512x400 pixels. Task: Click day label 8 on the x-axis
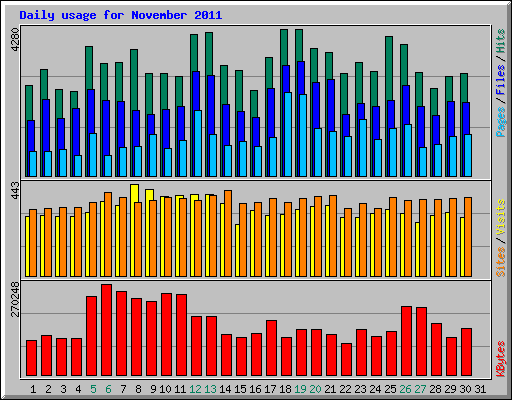[138, 389]
